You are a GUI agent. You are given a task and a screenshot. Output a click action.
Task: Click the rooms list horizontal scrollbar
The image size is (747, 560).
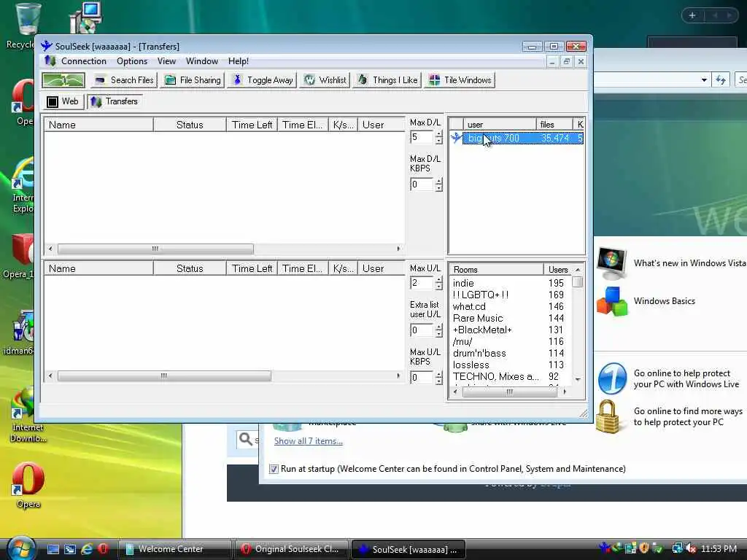tap(509, 392)
